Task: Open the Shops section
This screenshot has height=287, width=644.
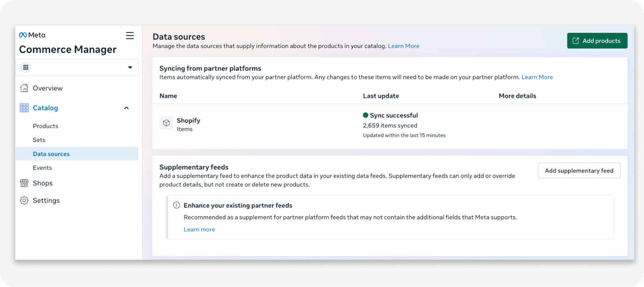Action: tap(43, 183)
